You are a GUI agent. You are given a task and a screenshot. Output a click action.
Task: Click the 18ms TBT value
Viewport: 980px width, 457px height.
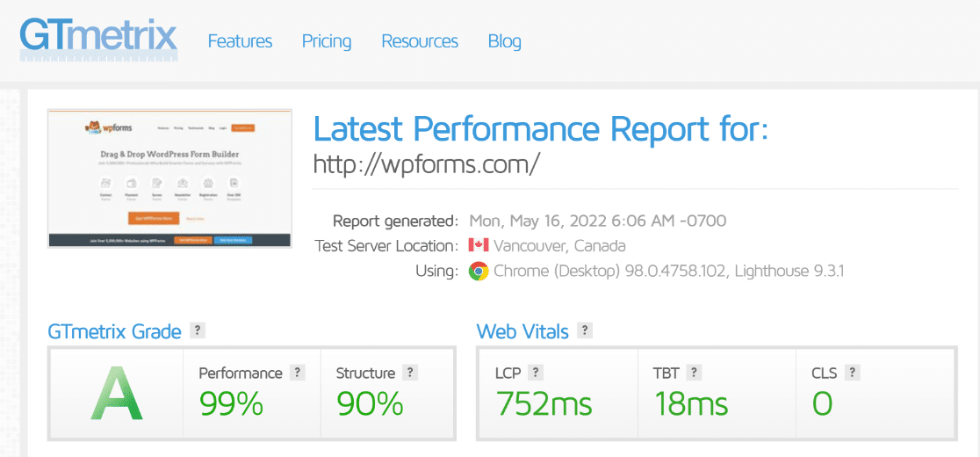point(691,404)
